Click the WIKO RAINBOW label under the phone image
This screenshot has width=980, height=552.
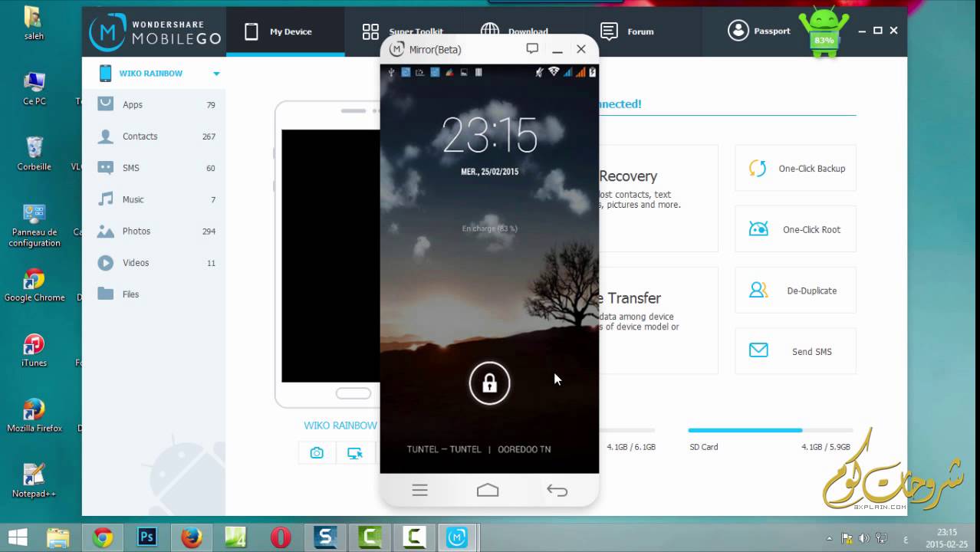pos(340,426)
